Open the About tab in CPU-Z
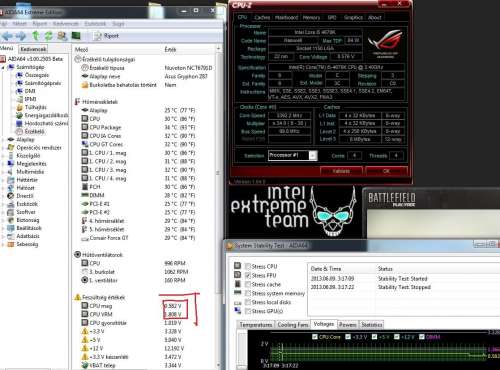500x370 pixels. 375,17
